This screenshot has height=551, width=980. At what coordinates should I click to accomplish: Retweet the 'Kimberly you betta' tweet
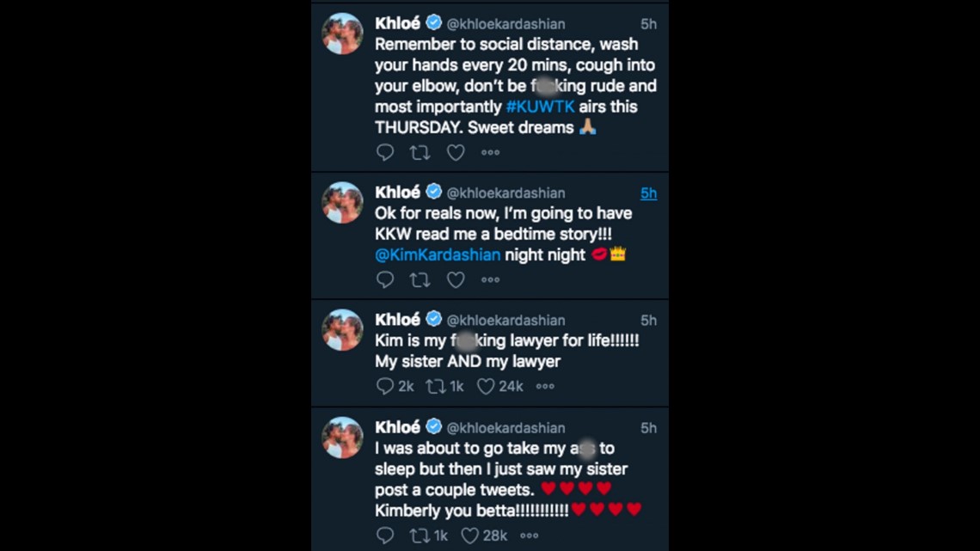click(420, 536)
